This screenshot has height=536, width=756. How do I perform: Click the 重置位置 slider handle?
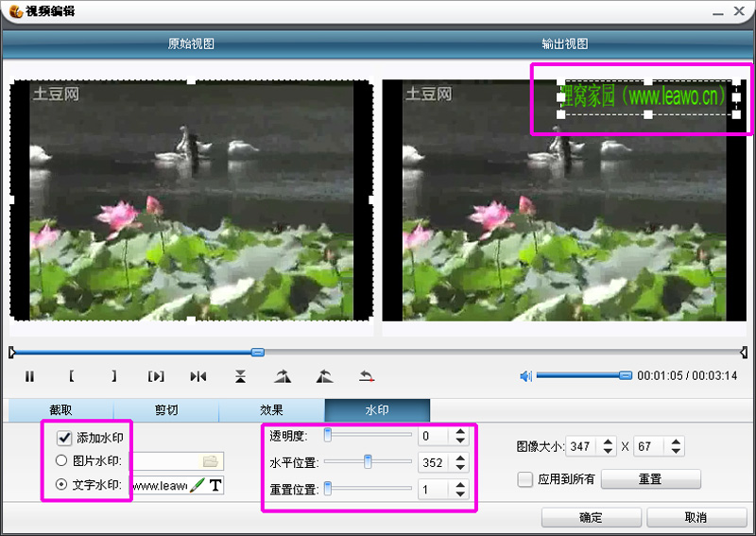pos(328,489)
